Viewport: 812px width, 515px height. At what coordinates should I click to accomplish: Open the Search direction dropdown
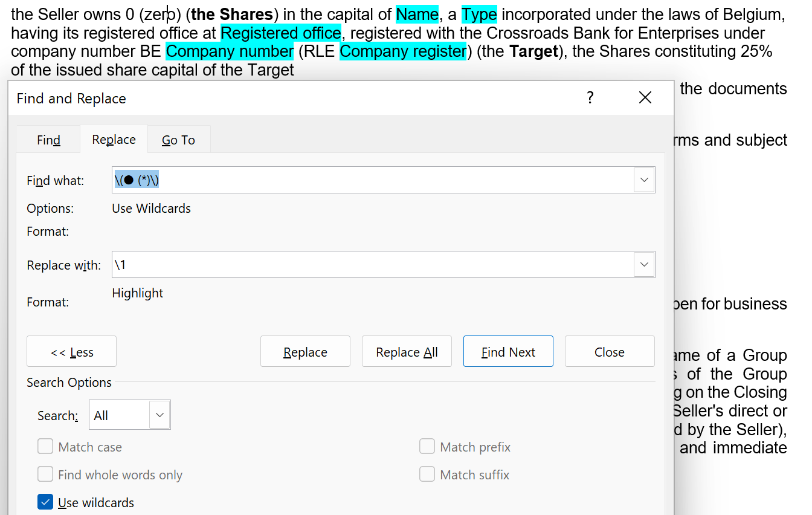[129, 415]
